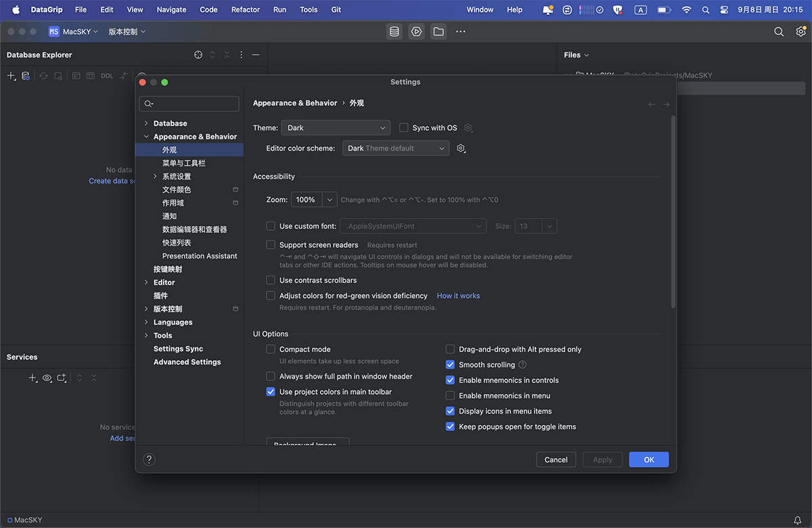Image resolution: width=812 pixels, height=528 pixels.
Task: Open data source properties icon in Database Explorer
Action: tap(26, 76)
